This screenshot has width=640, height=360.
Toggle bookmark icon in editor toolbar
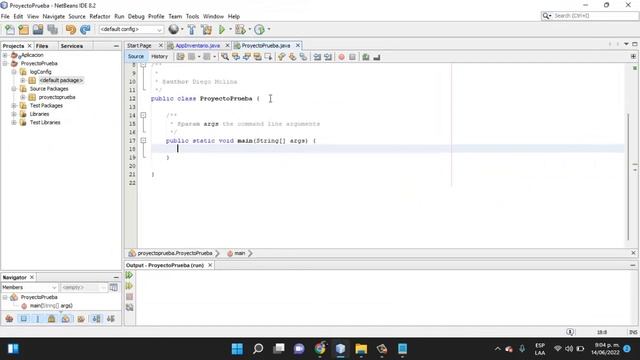pyautogui.click(x=303, y=57)
